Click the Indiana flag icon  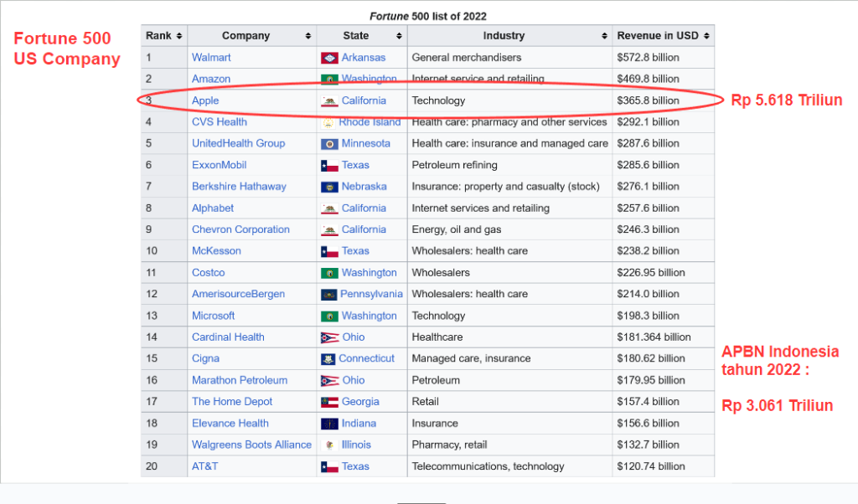point(329,424)
